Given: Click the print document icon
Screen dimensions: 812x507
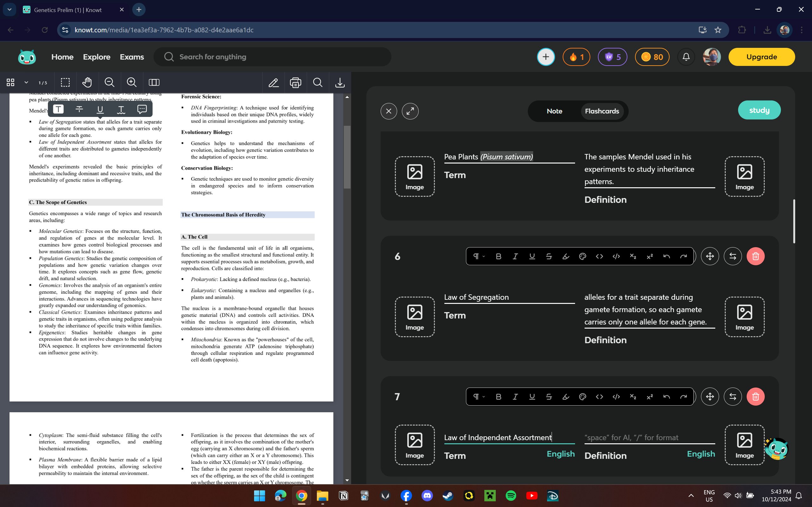Looking at the screenshot, I should 296,82.
